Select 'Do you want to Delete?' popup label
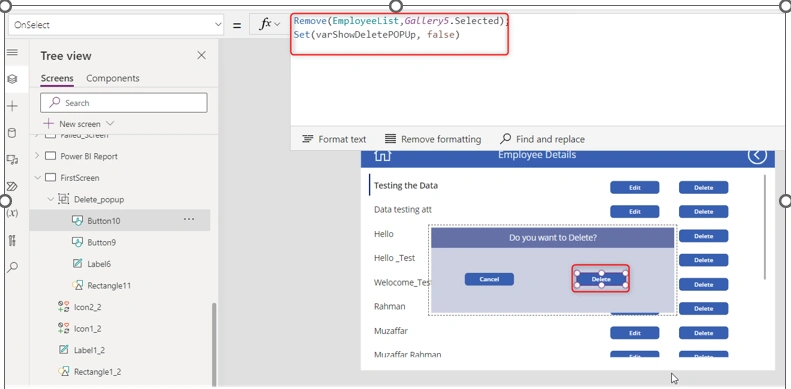Viewport: 791px width, 389px height. pyautogui.click(x=552, y=237)
